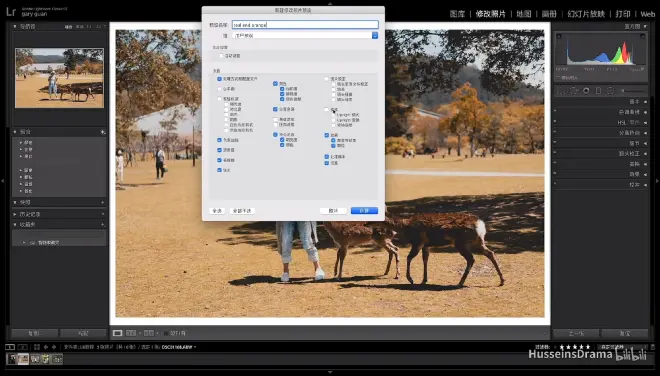660x376 pixels.
Task: Switch to the Web module
Action: point(648,14)
